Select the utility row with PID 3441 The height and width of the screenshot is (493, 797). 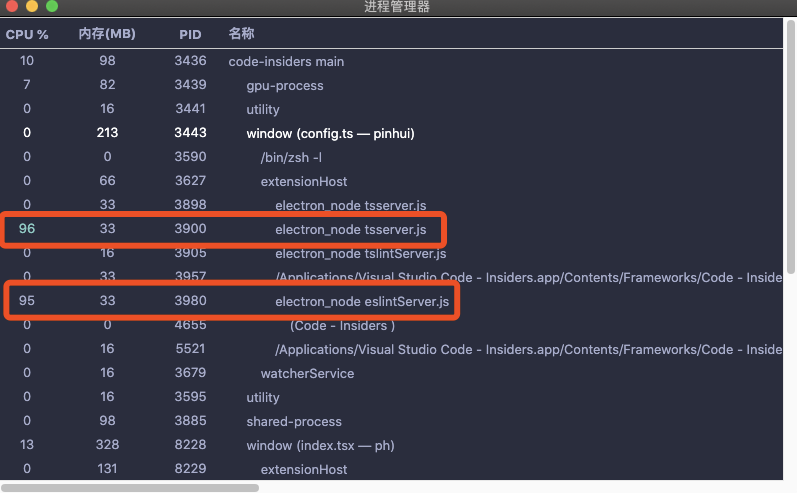click(391, 109)
